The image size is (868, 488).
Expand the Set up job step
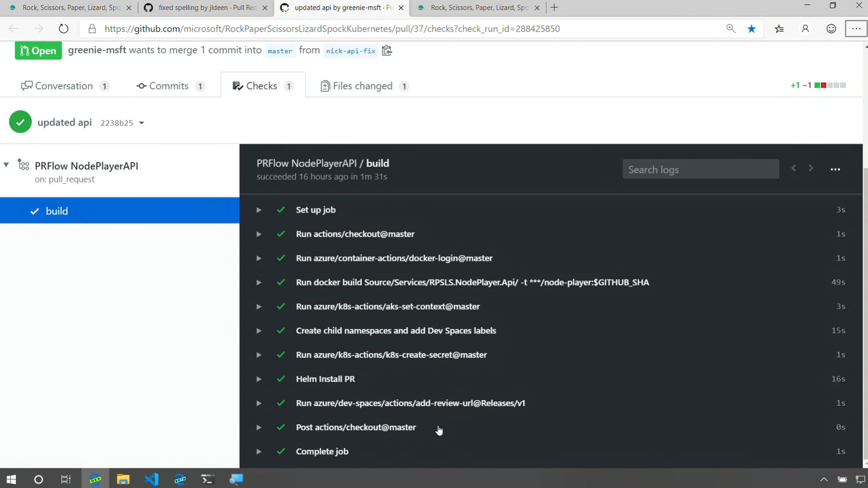[x=259, y=210]
